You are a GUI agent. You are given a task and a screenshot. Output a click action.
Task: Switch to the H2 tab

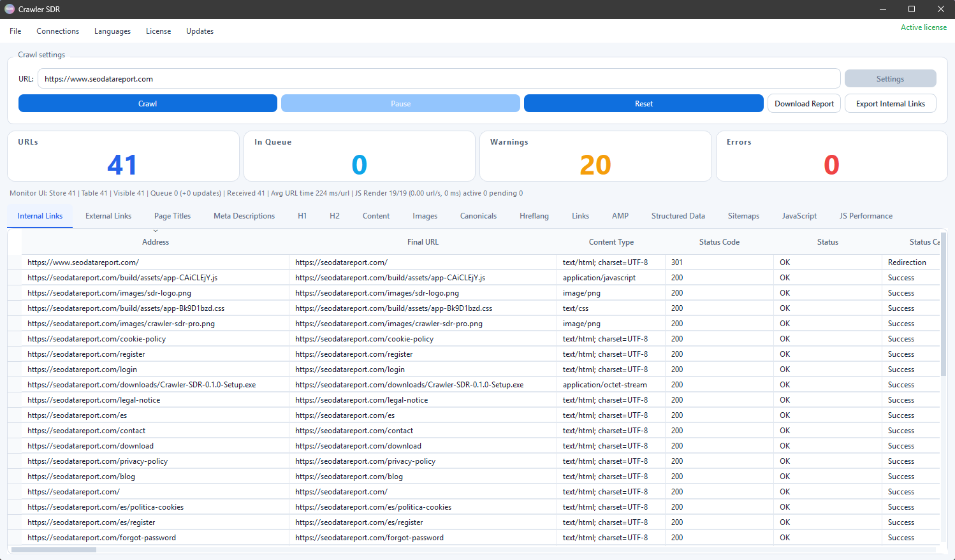point(335,216)
